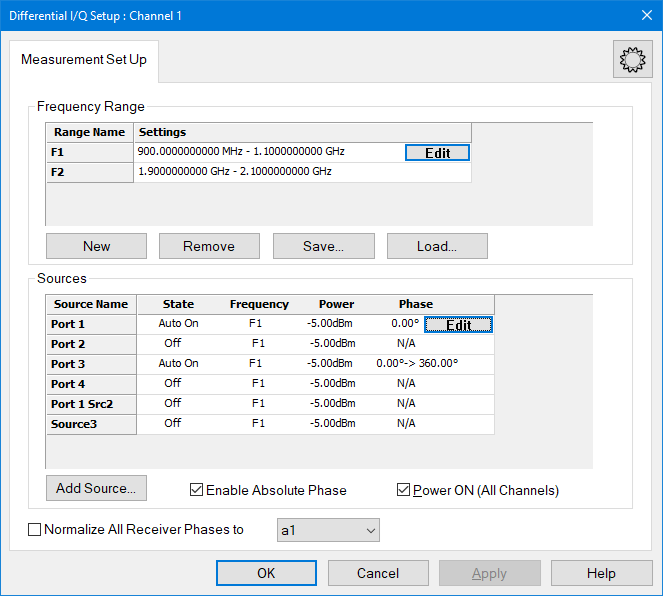Screen dimensions: 663x596
Task: Select Port 3 source row
Action: 90,364
